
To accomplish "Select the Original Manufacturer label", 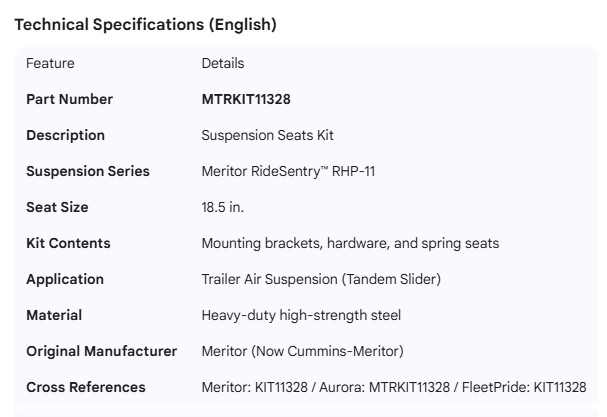I will click(x=101, y=351).
